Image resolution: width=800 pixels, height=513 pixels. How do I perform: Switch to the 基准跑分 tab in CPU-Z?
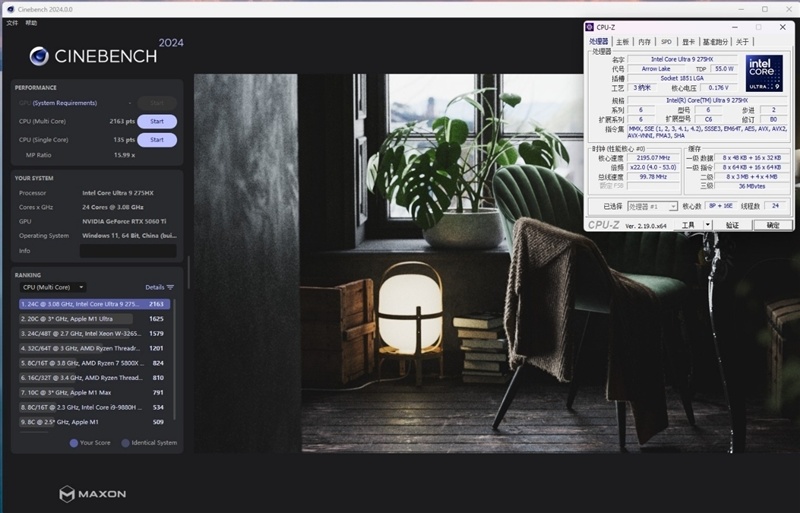[x=715, y=42]
